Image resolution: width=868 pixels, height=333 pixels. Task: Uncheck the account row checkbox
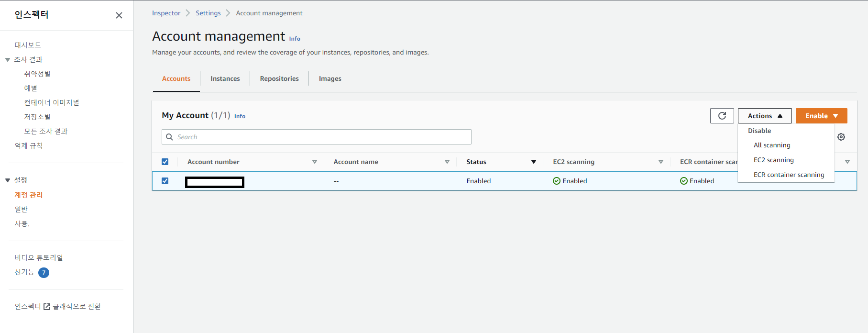click(165, 181)
